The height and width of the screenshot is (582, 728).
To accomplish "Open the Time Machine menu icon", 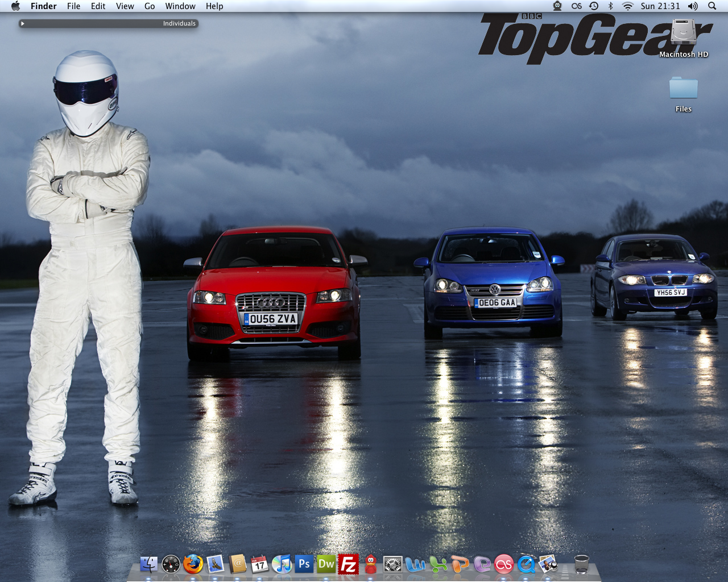I will tap(594, 6).
